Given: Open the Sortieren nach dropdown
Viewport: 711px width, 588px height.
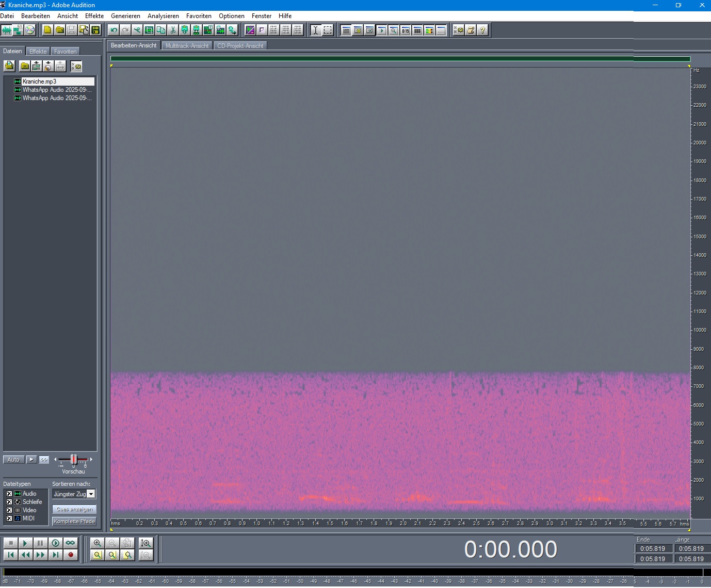Looking at the screenshot, I should tap(91, 494).
